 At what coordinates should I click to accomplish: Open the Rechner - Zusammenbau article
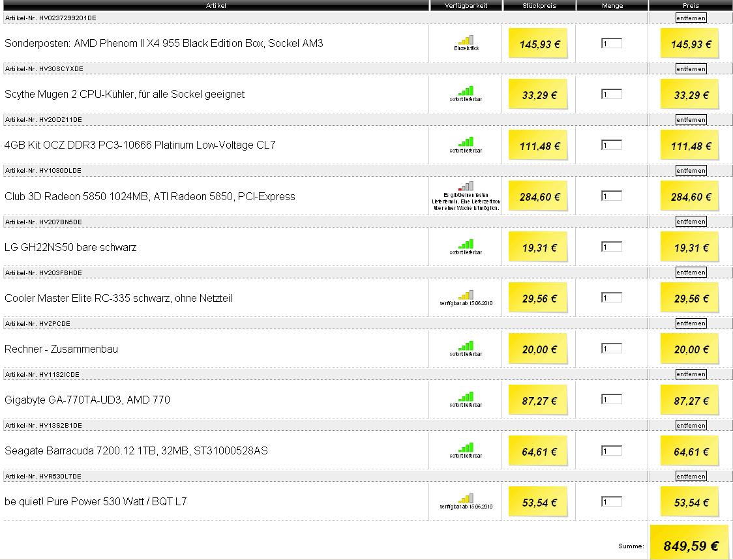(61, 349)
